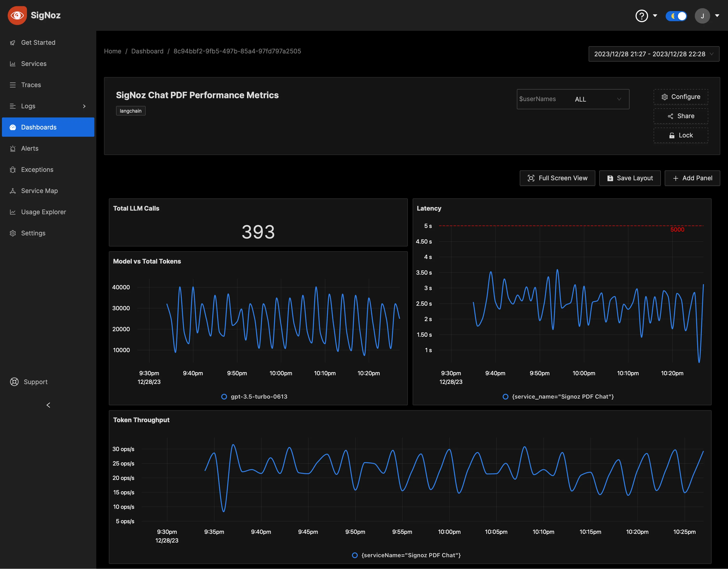The width and height of the screenshot is (728, 569).
Task: Toggle service_name Signoz PDF Chat legend
Action: tap(558, 397)
